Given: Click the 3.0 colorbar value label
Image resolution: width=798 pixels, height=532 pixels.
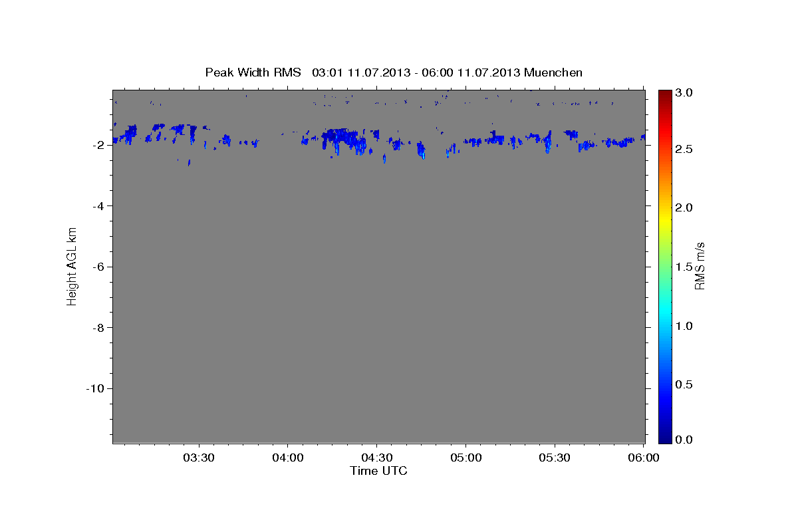Looking at the screenshot, I should click(685, 93).
